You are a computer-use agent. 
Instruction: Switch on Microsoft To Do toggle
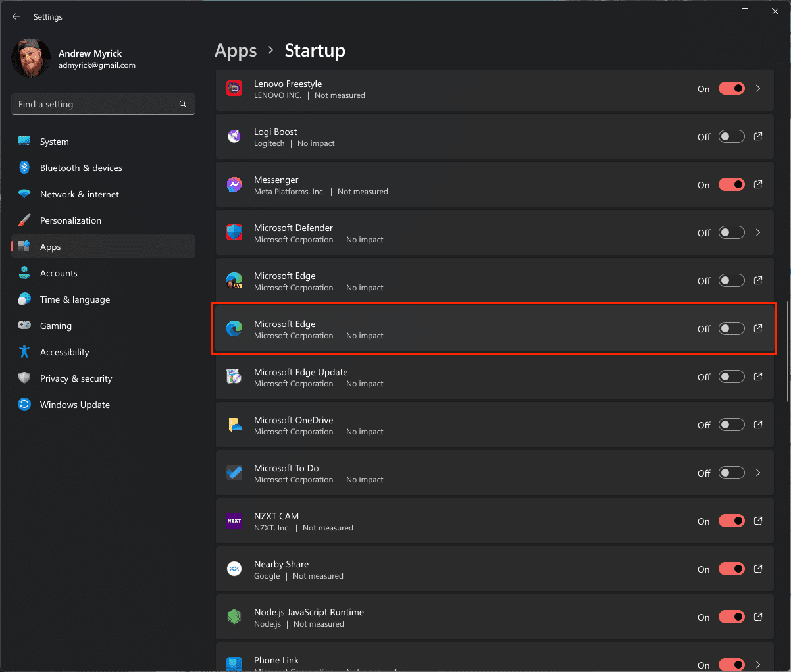[732, 473]
